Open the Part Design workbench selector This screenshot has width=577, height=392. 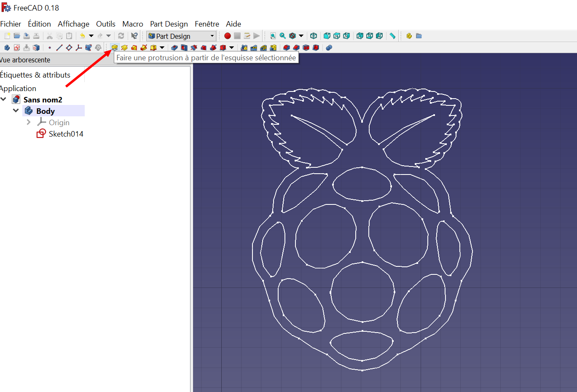181,36
